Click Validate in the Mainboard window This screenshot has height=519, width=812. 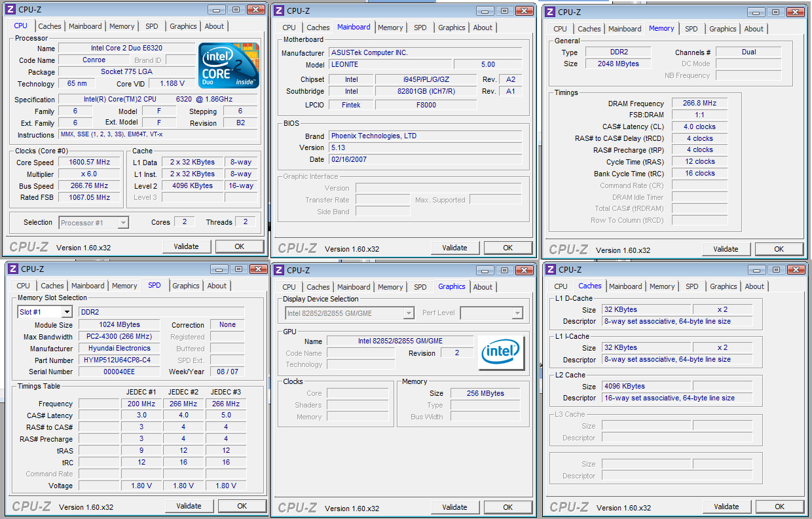455,248
